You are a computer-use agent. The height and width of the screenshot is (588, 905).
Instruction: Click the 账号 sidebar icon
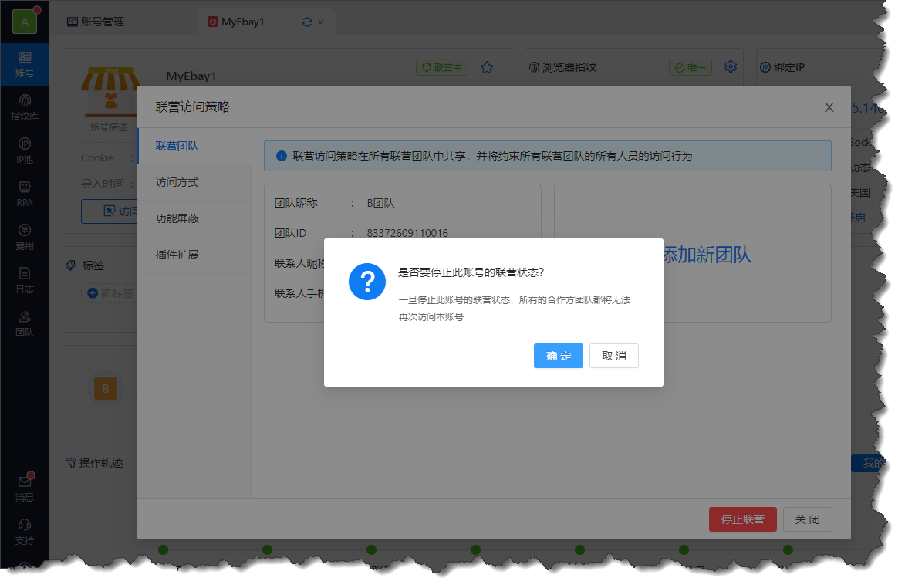click(x=25, y=64)
